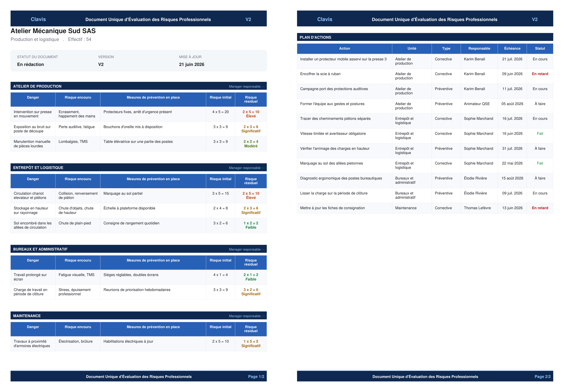The height and width of the screenshot is (392, 564).
Task: Click the Page 1/2 footer label
Action: 256,377
